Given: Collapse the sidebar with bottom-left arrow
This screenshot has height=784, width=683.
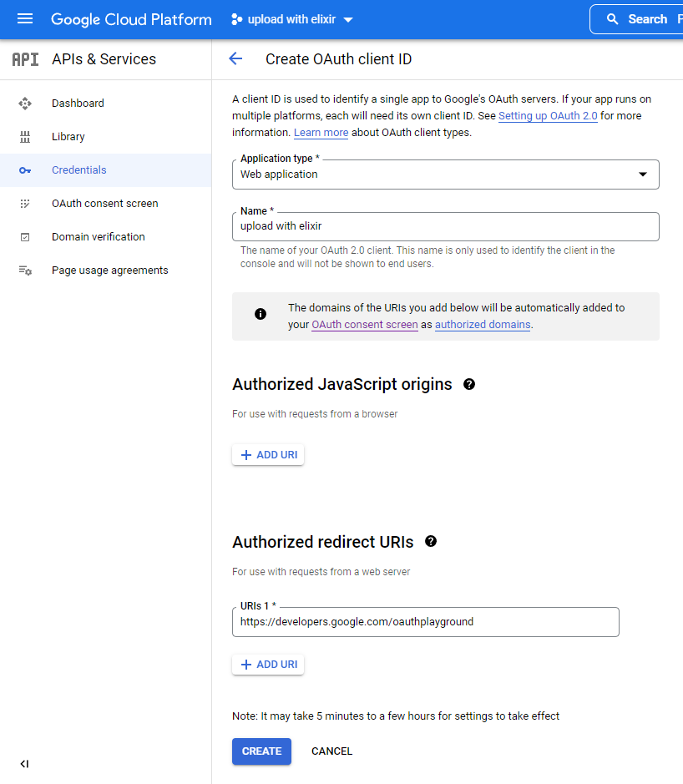Looking at the screenshot, I should [x=24, y=763].
